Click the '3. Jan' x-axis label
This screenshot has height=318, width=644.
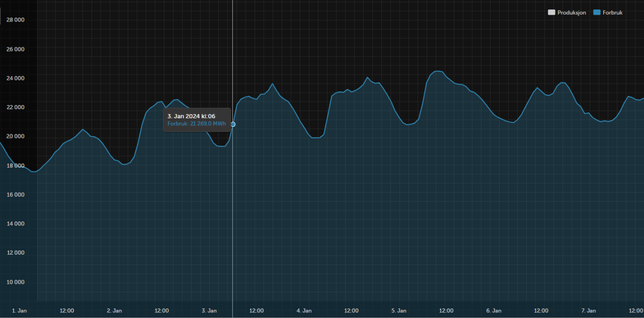click(x=209, y=311)
